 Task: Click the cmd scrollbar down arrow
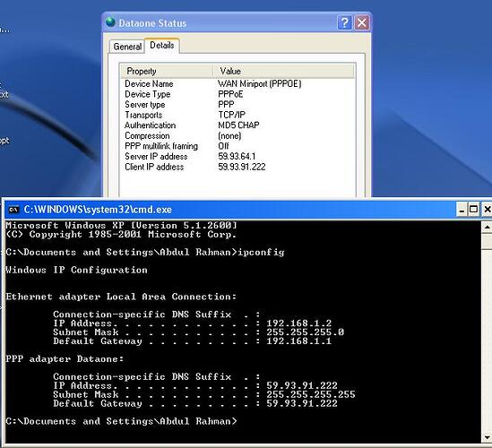(x=487, y=437)
